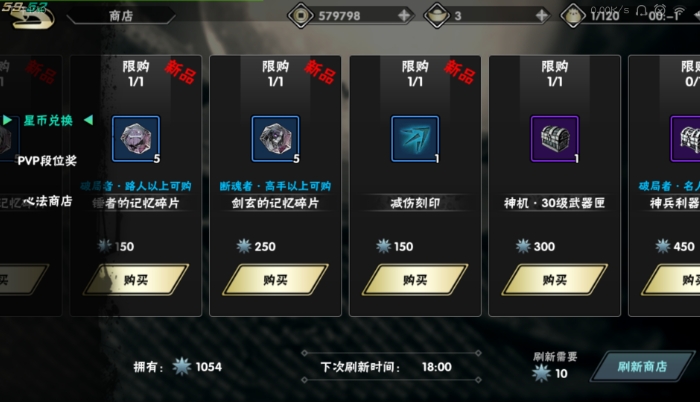Click the 刷新商店 refresh button
700x403 pixels.
642,366
